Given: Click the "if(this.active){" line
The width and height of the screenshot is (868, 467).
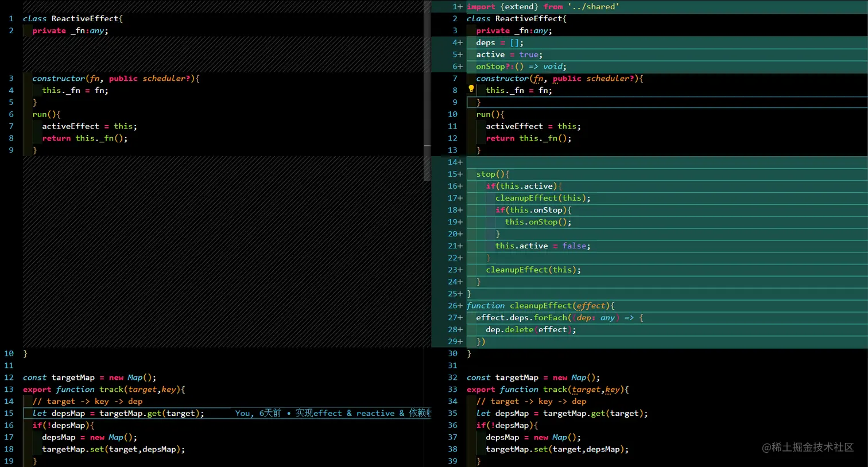Looking at the screenshot, I should (x=524, y=186).
